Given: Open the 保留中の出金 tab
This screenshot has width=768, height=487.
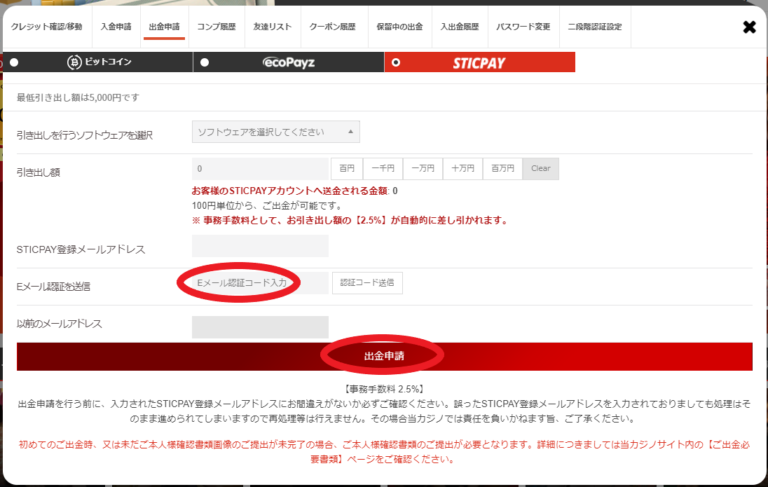Looking at the screenshot, I should [400, 26].
